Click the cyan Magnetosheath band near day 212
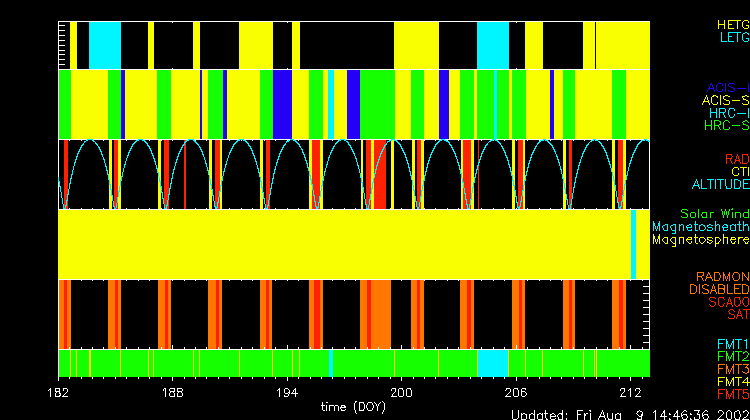The image size is (750, 420). pyautogui.click(x=634, y=244)
